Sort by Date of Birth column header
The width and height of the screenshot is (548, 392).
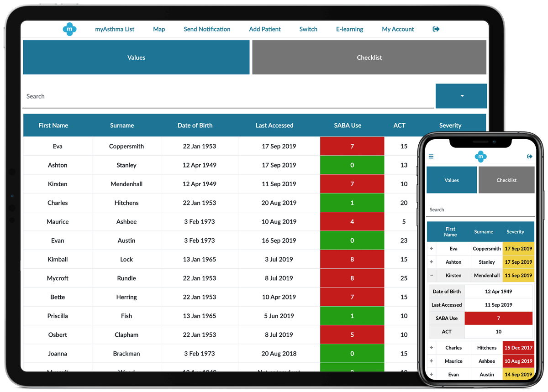(x=195, y=125)
